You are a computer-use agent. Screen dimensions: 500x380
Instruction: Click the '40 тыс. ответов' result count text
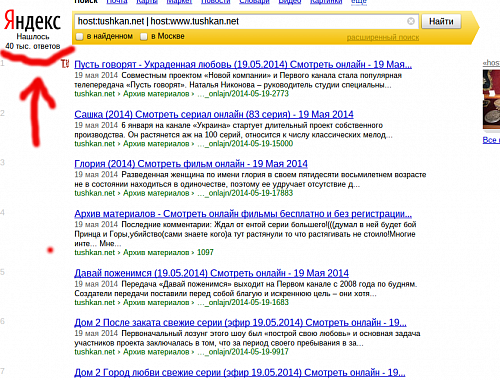(x=33, y=46)
